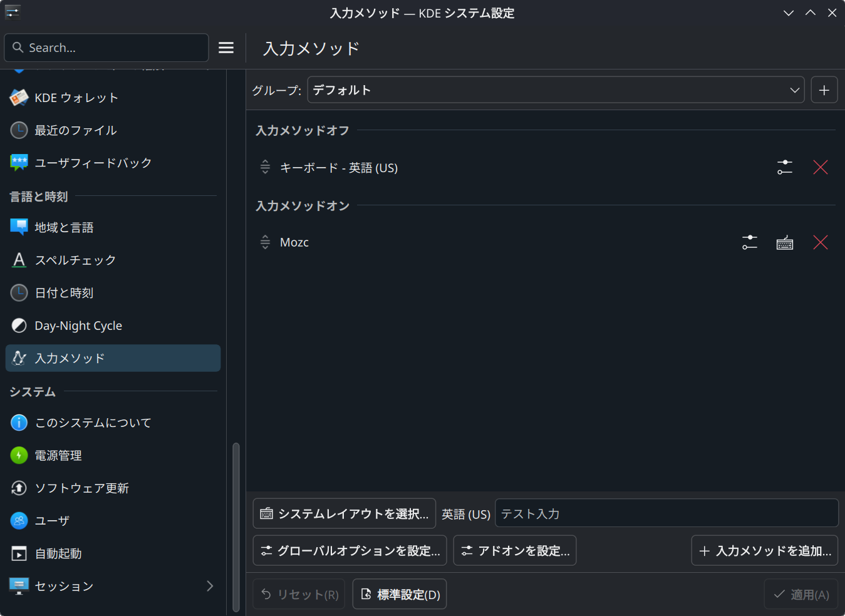Open the hamburger menu beside search
Viewport: 845px width, 616px height.
226,48
